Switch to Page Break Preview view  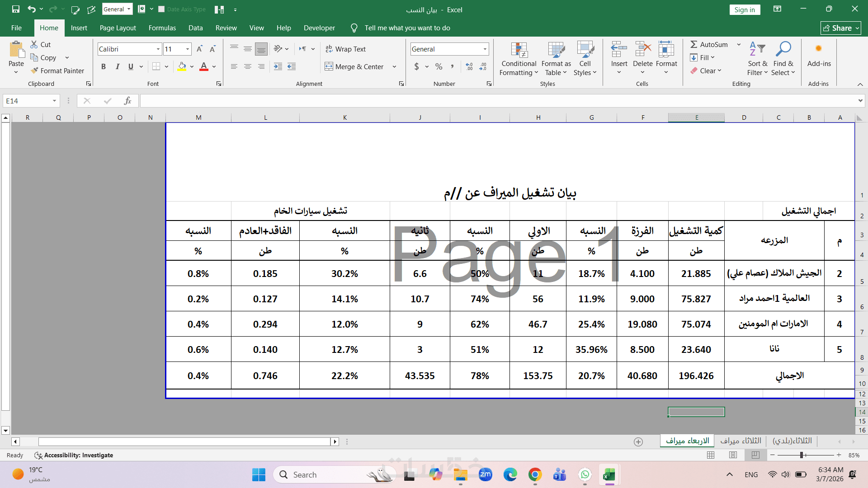pyautogui.click(x=755, y=455)
